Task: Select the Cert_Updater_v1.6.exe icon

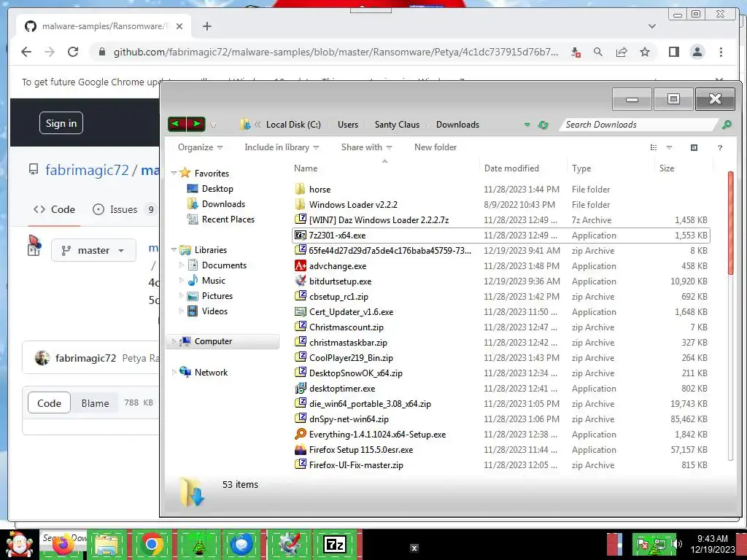Action: point(300,312)
